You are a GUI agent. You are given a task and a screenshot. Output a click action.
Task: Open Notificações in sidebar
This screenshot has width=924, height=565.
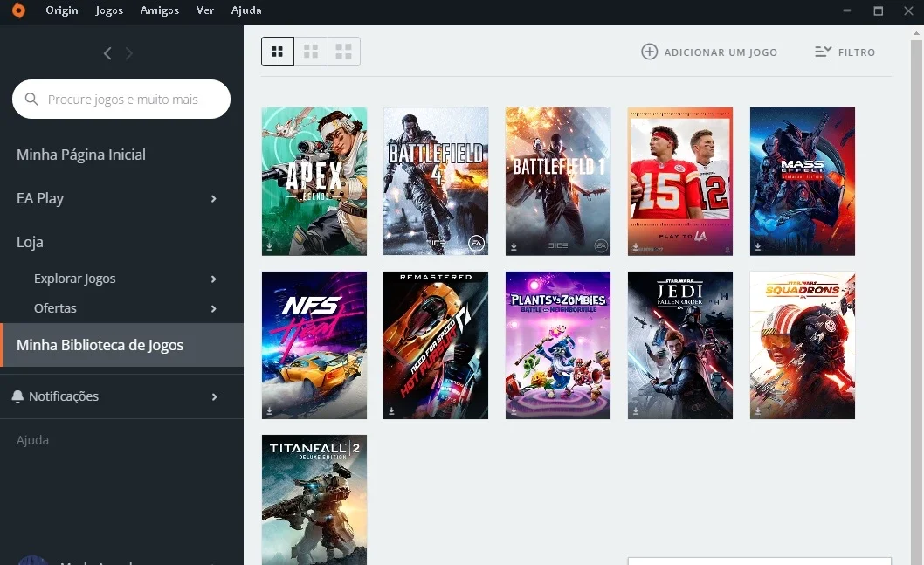point(64,396)
